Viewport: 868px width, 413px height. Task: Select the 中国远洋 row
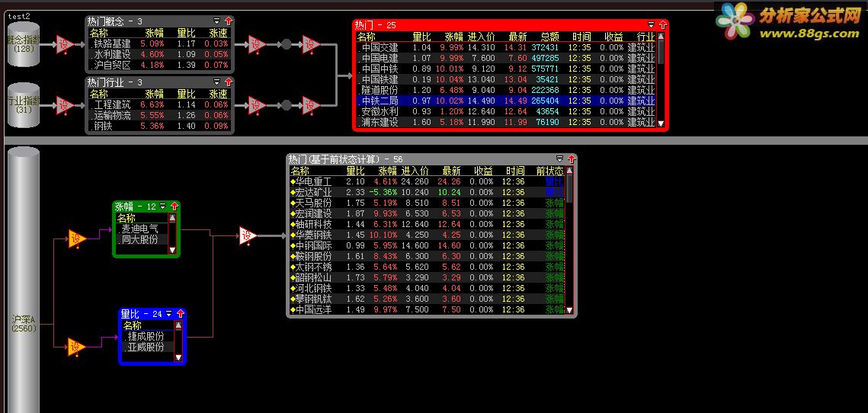[x=427, y=309]
